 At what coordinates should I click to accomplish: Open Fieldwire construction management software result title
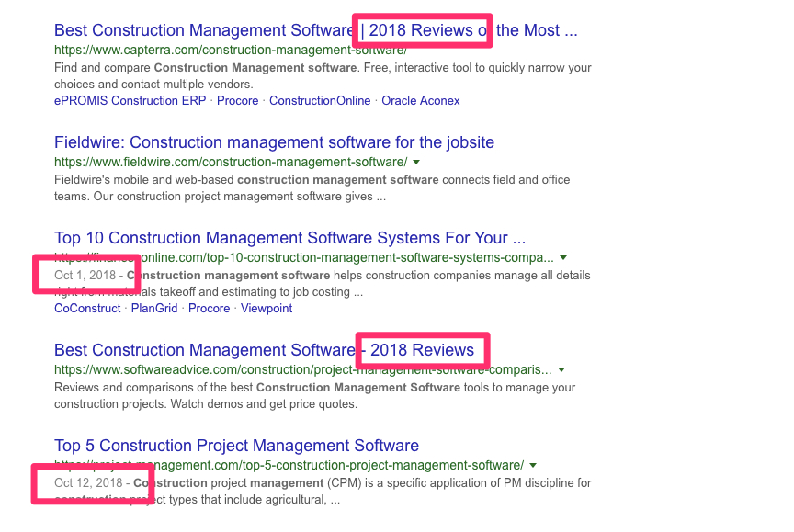click(274, 142)
